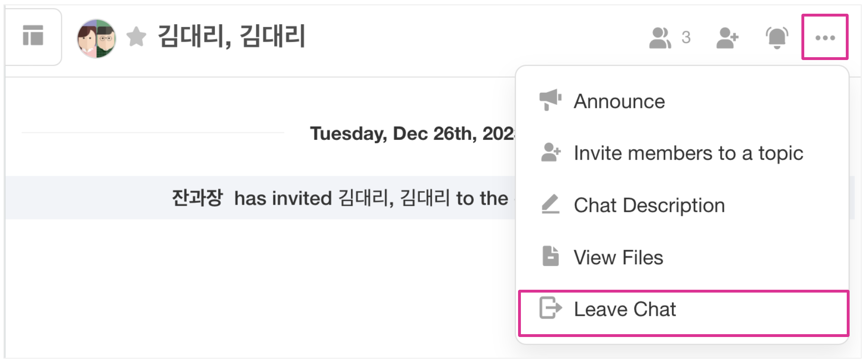Click the pencil edit icon for description
868x363 pixels.
coord(550,204)
